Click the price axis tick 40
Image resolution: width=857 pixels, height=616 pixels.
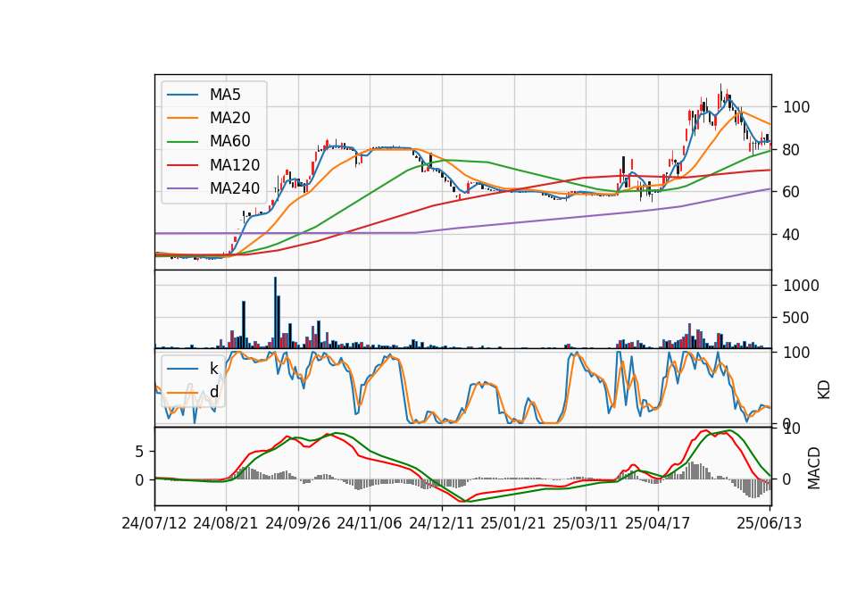[792, 235]
